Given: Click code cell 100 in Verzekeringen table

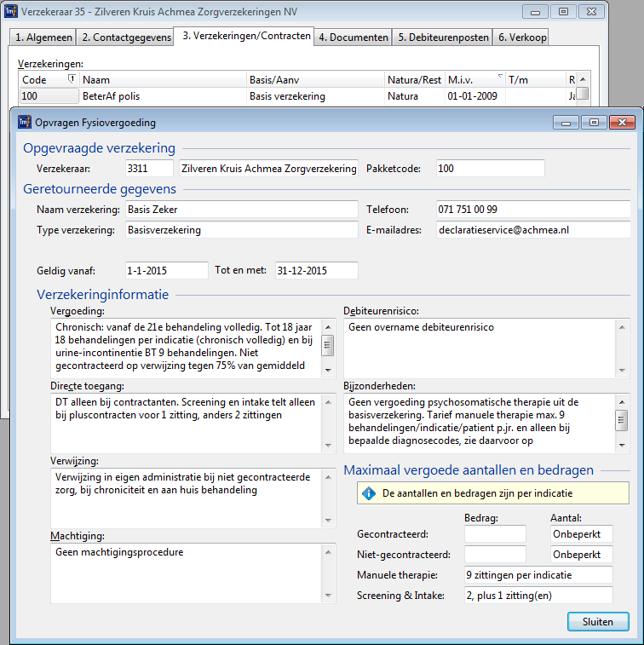Looking at the screenshot, I should pos(49,96).
